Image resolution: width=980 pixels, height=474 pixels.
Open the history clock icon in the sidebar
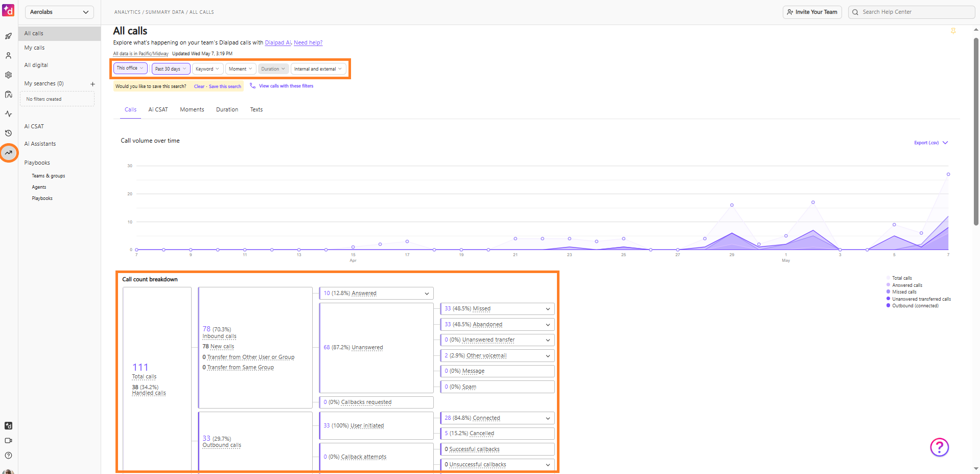8,133
